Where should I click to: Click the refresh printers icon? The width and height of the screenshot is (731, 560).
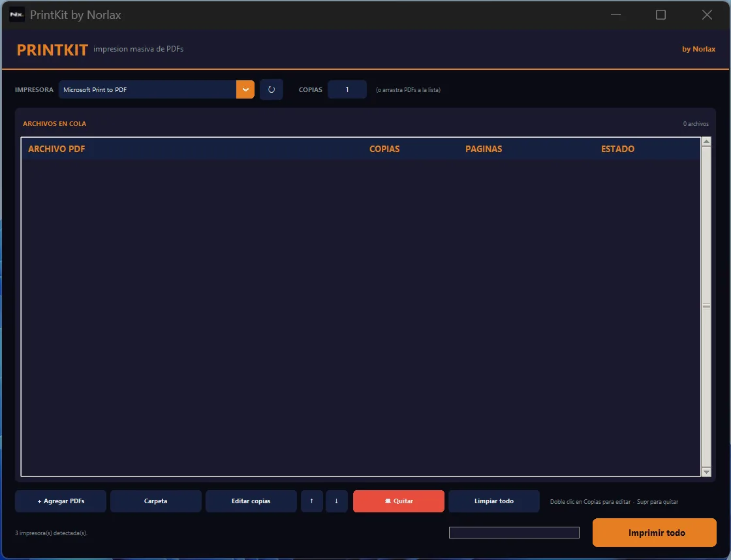(x=272, y=89)
